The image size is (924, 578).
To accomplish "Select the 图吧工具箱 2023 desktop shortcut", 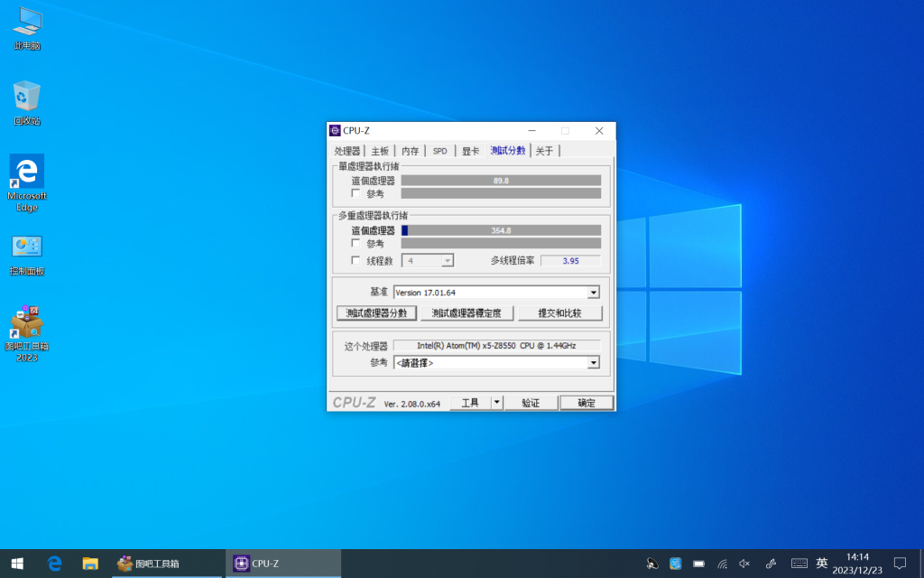I will click(27, 333).
